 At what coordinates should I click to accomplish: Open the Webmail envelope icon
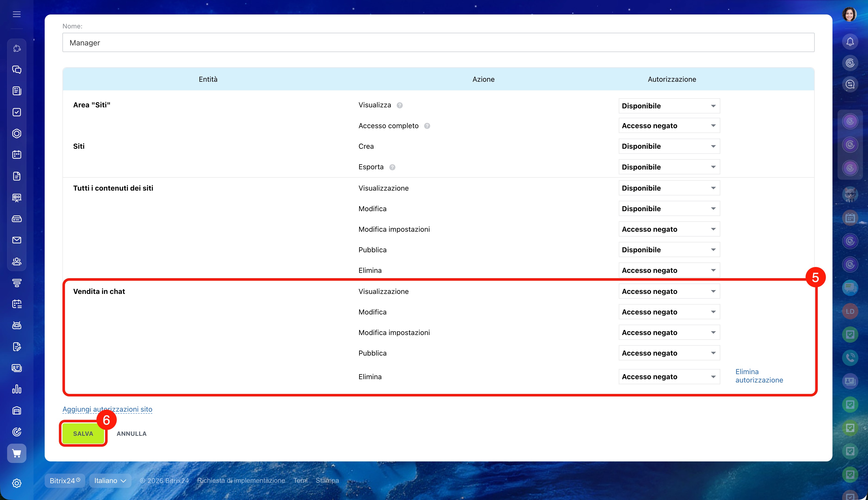click(x=16, y=240)
